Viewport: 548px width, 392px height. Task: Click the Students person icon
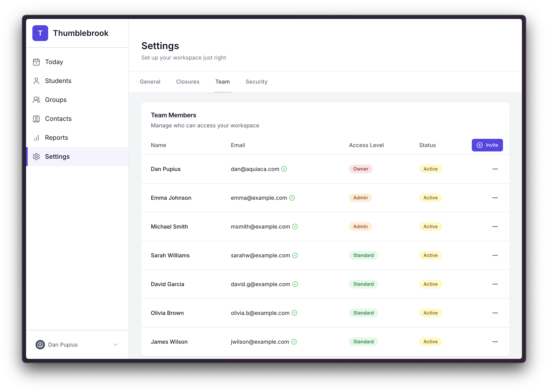36,81
